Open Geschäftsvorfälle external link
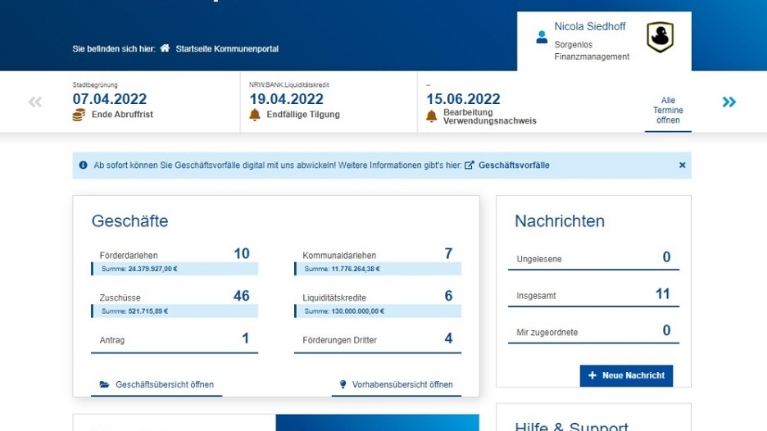 coord(514,165)
